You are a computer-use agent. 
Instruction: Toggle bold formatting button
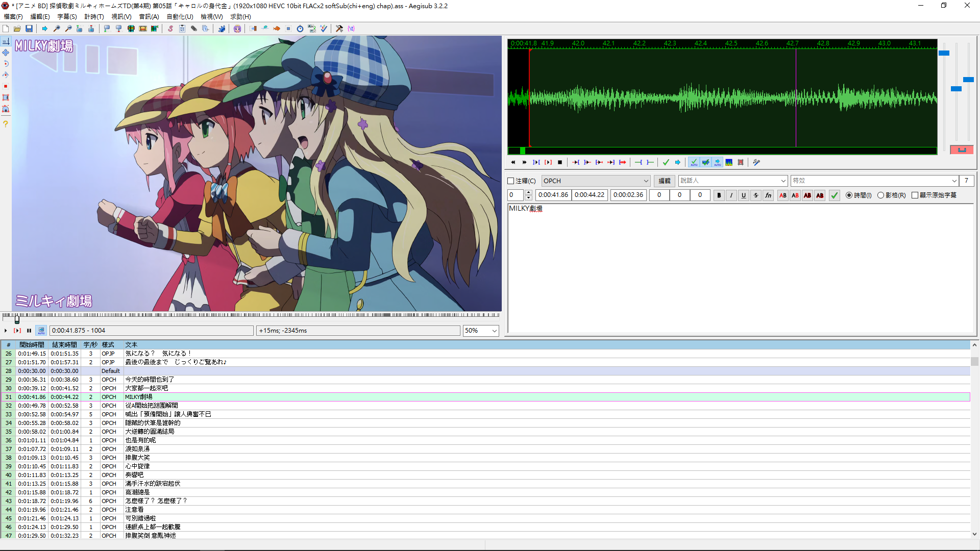719,195
